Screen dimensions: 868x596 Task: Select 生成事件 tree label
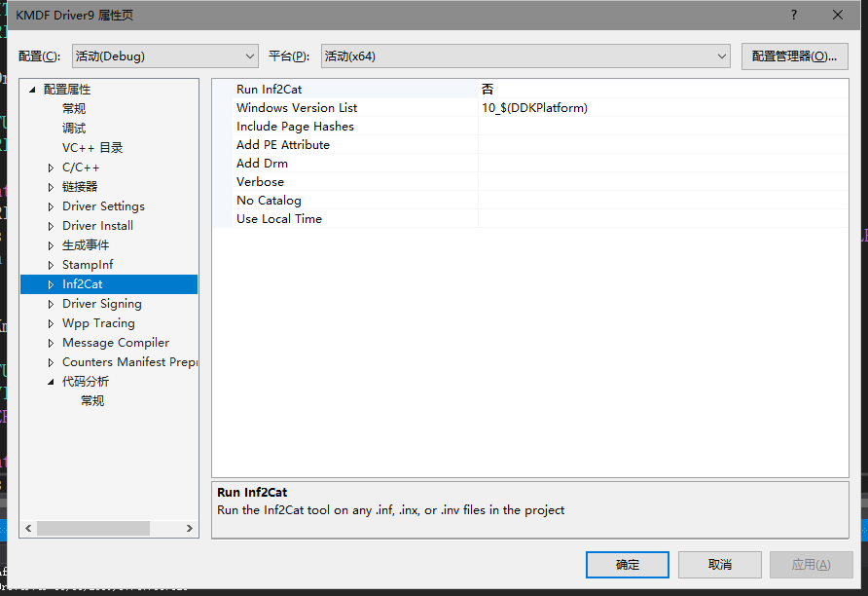[86, 245]
